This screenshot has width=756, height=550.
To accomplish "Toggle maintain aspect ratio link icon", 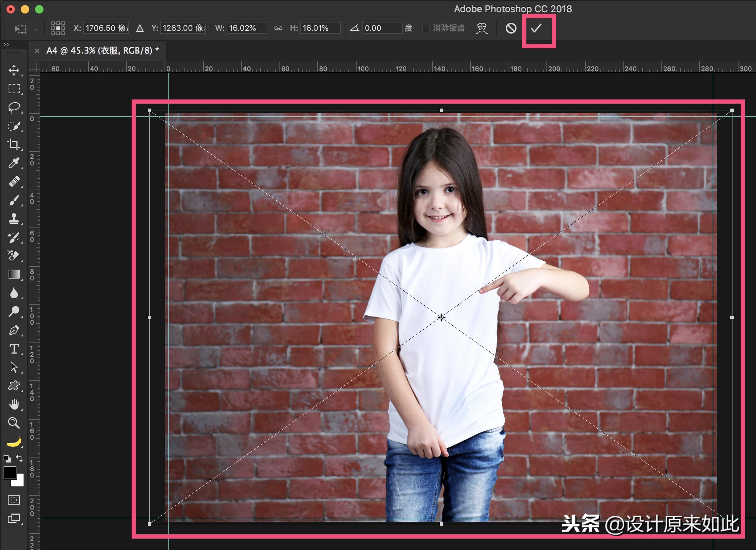I will click(278, 28).
